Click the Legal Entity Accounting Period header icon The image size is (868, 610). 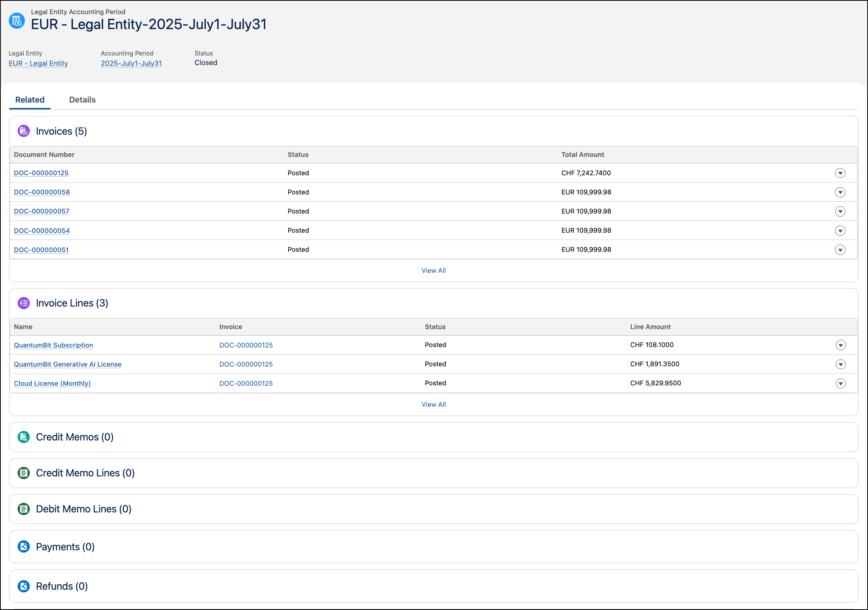tap(17, 21)
